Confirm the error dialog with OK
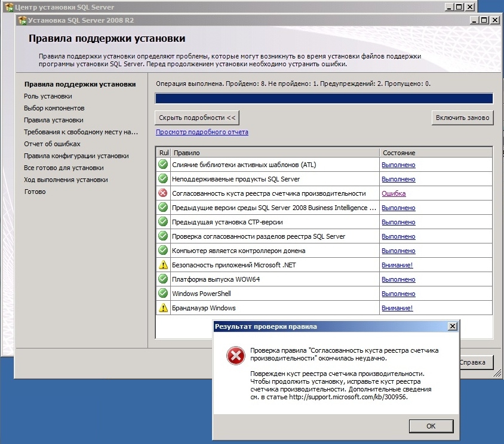This screenshot has height=444, width=504. click(x=431, y=426)
